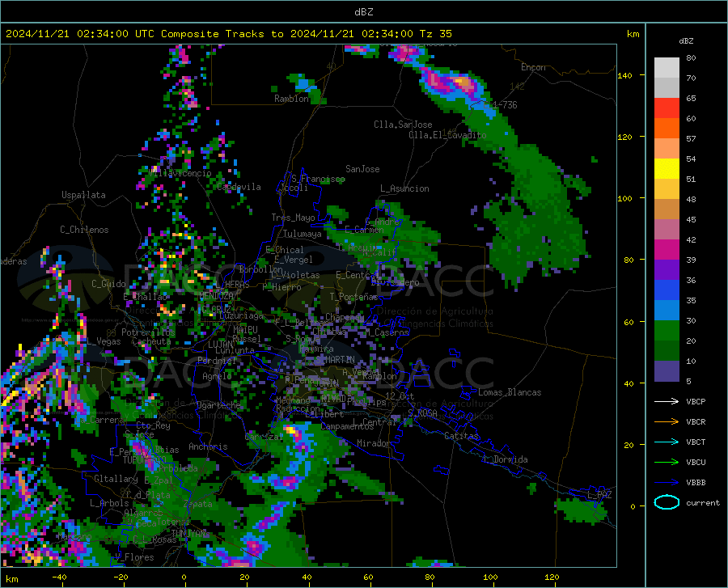Image resolution: width=728 pixels, height=588 pixels.
Task: Click the 'L_PAZ' map label
Action: point(599,495)
